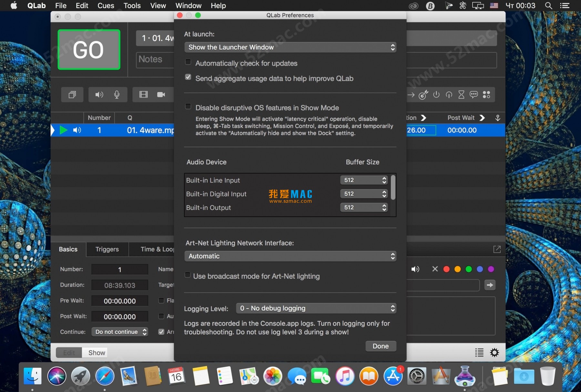Switch to Edit mode

[x=69, y=353]
